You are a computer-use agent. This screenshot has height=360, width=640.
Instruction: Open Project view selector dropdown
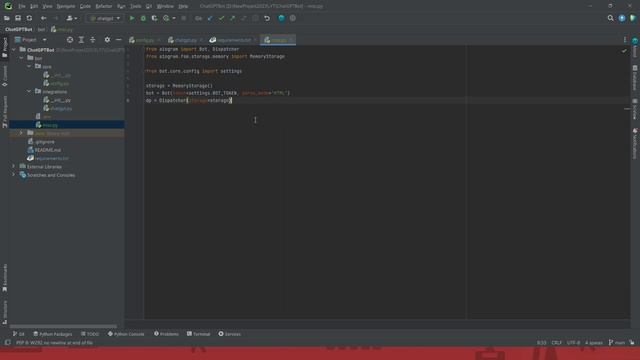coord(30,40)
